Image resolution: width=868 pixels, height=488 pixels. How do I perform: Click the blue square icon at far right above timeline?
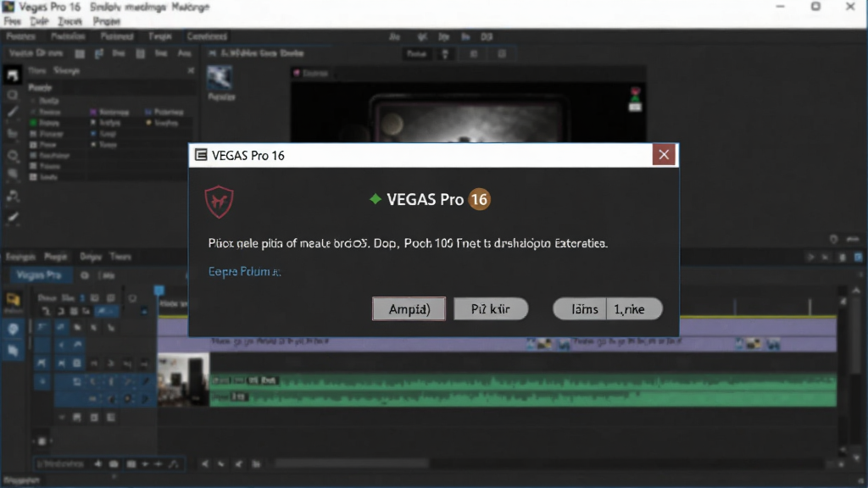[858, 258]
